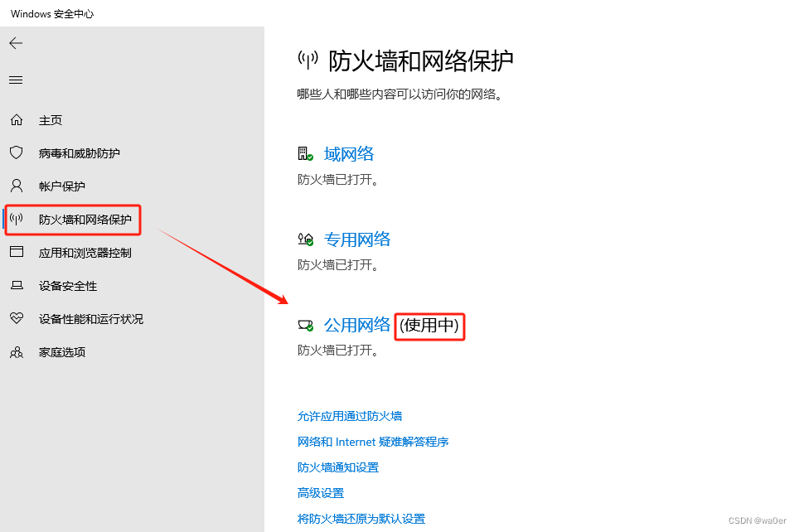Click the window icon for 应用和浏览器控制
The width and height of the screenshot is (799, 532).
(17, 252)
